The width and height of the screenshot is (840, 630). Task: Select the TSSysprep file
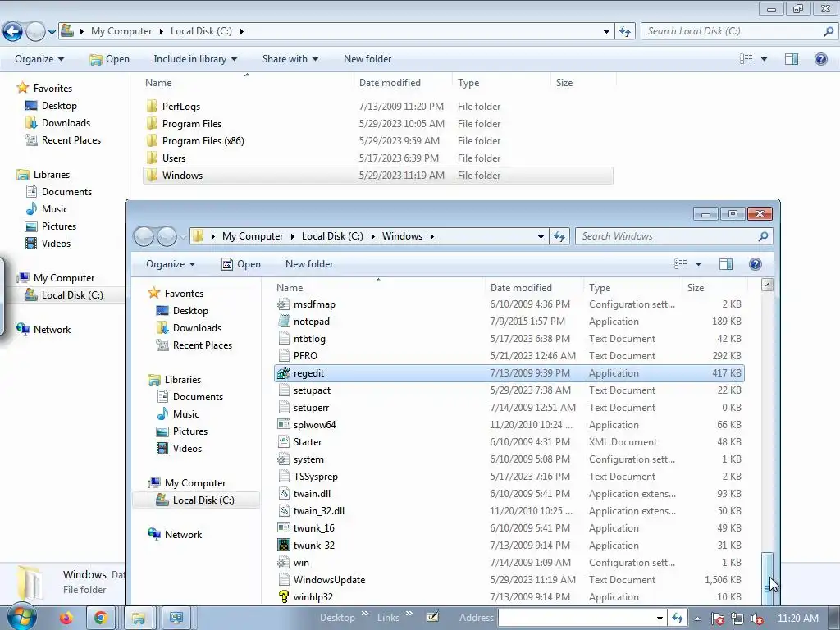[x=509, y=477]
